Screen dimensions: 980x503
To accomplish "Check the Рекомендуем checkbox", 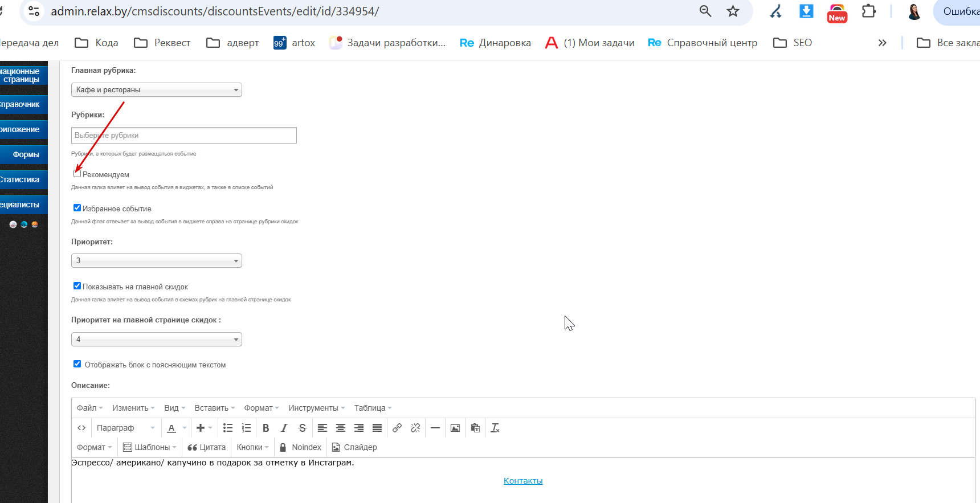I will click(77, 174).
